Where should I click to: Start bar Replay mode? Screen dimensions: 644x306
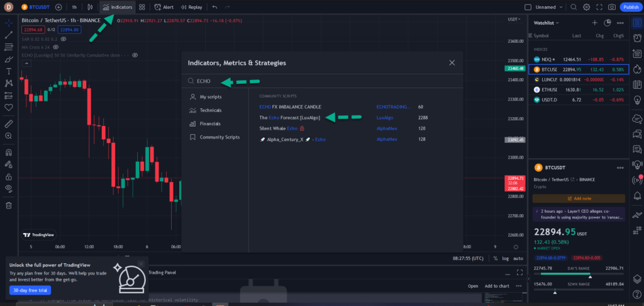[x=191, y=7]
